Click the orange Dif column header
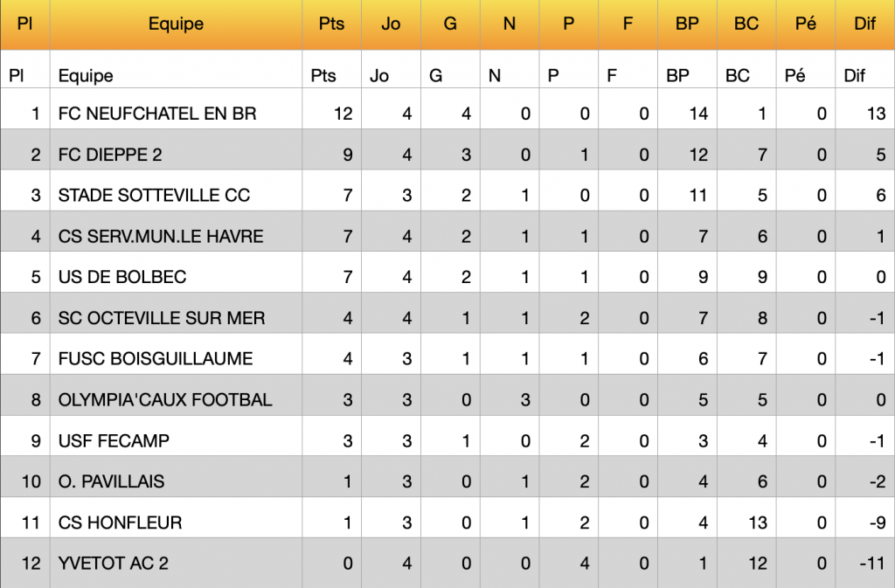Screen dimensions: 895x588 pyautogui.click(x=864, y=24)
